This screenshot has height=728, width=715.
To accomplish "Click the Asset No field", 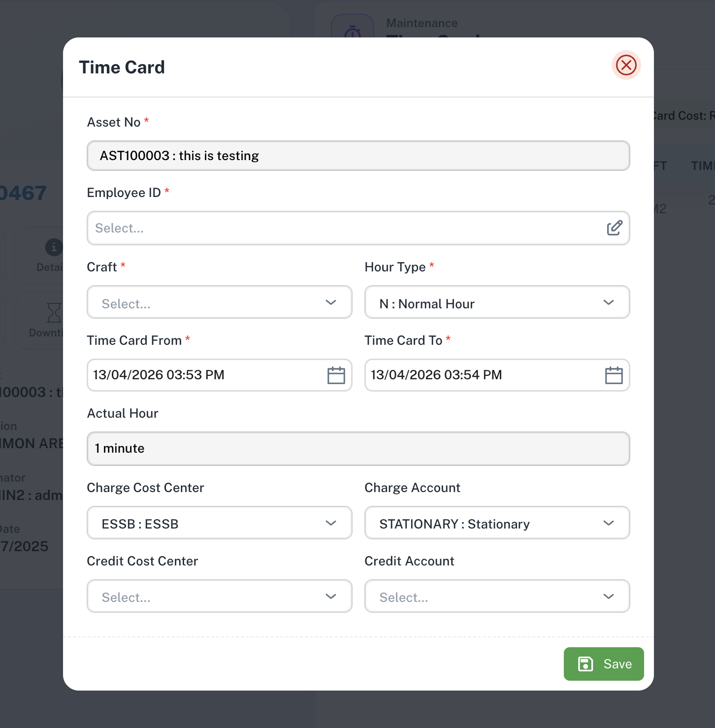I will click(x=358, y=156).
